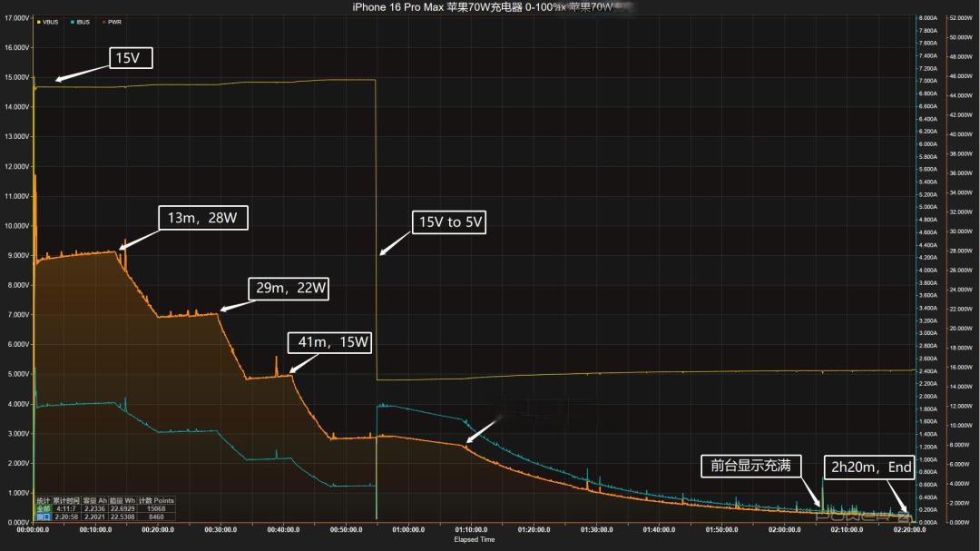Select the '13m, 28W' annotation box
Screen dimensions: 980x551
[203, 218]
